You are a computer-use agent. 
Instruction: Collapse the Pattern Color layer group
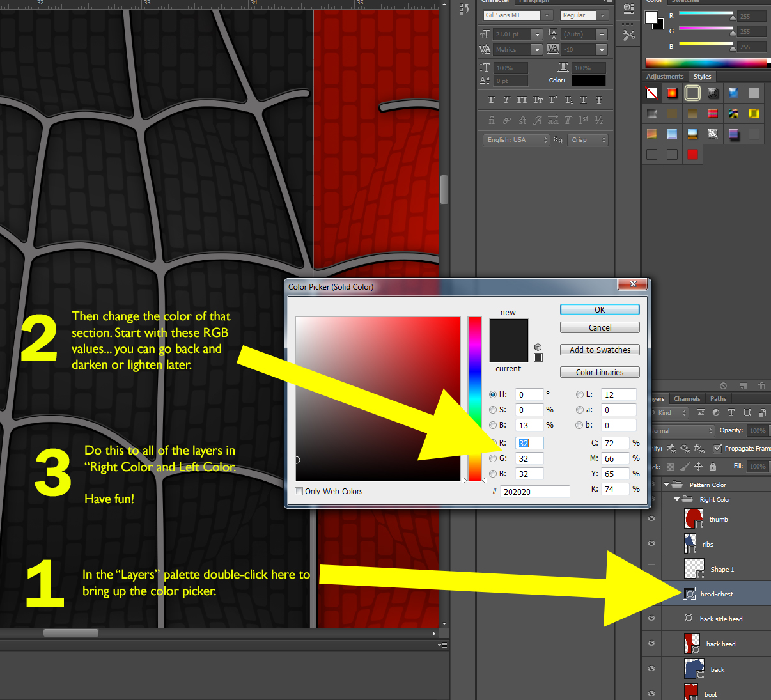pyautogui.click(x=666, y=485)
